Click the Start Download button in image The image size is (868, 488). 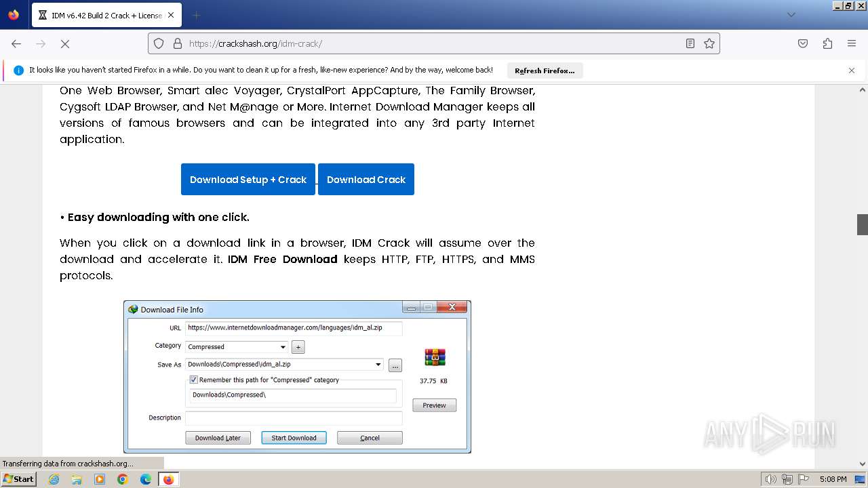click(294, 438)
